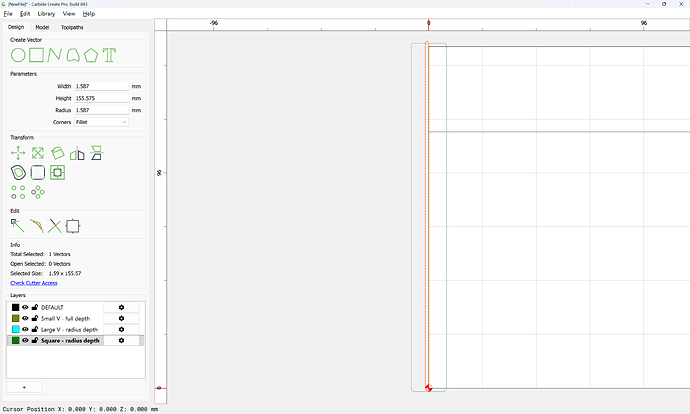
Task: Lock the Large V - radius depth layer
Action: pos(35,329)
